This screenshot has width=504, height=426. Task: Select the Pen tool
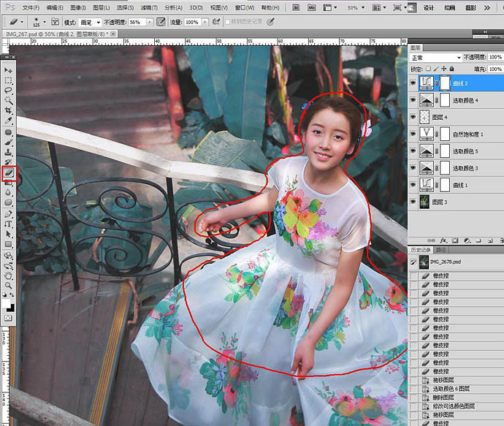pyautogui.click(x=8, y=214)
